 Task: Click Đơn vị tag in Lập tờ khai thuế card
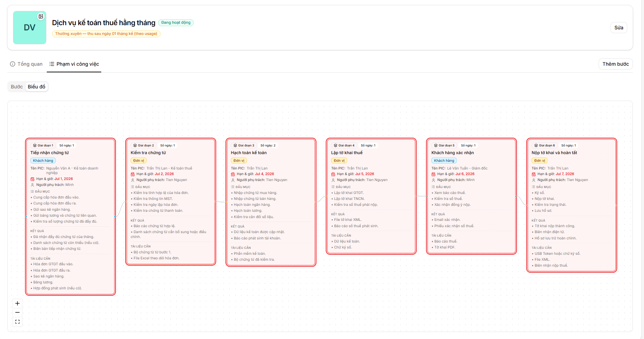tap(339, 161)
